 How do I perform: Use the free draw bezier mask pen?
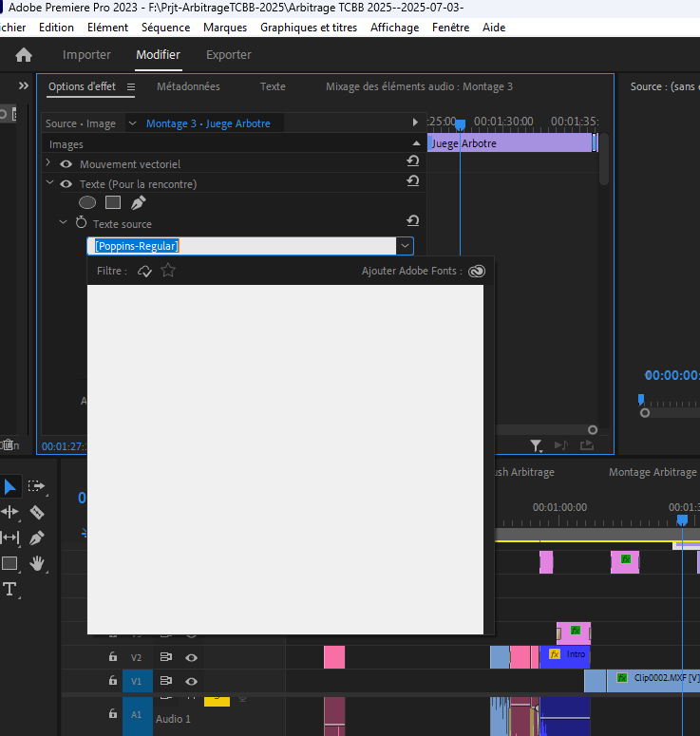(x=138, y=202)
